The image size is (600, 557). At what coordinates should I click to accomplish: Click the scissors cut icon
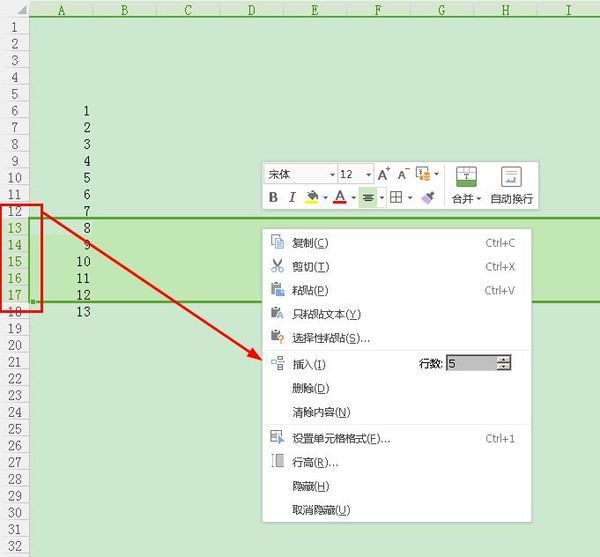coord(277,266)
